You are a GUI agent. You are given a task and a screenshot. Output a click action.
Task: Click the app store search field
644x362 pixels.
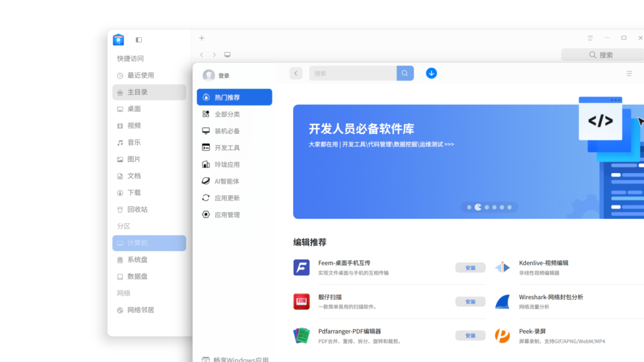coord(353,74)
